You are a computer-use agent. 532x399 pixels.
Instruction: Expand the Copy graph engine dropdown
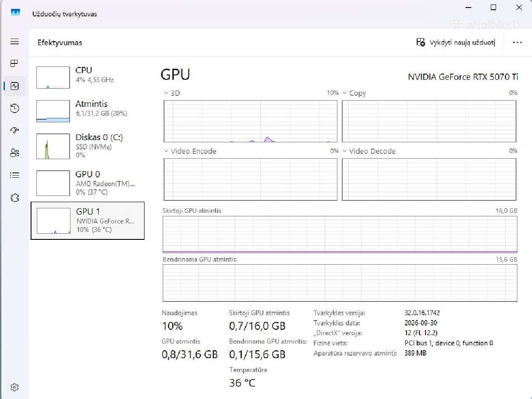(344, 93)
